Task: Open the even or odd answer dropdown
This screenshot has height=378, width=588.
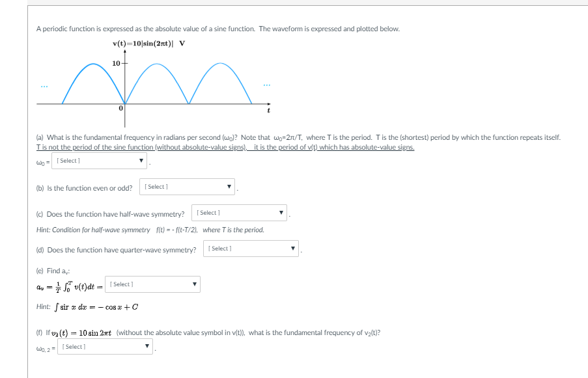Action: pos(186,187)
